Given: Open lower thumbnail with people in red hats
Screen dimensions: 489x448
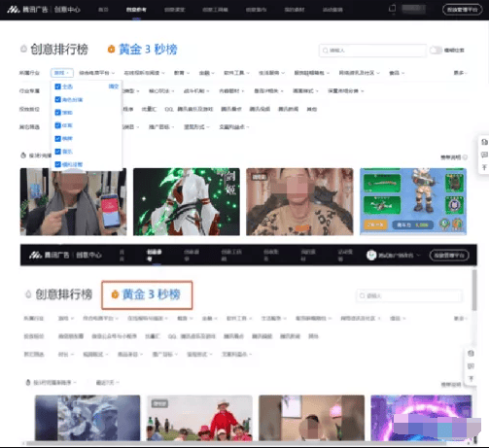Looking at the screenshot, I should point(199,418).
